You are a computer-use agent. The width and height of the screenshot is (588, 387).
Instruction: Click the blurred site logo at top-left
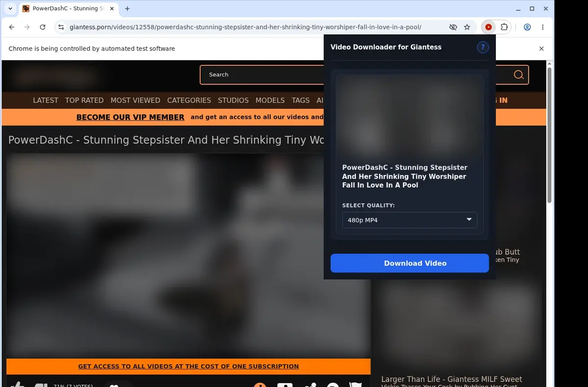coord(55,76)
